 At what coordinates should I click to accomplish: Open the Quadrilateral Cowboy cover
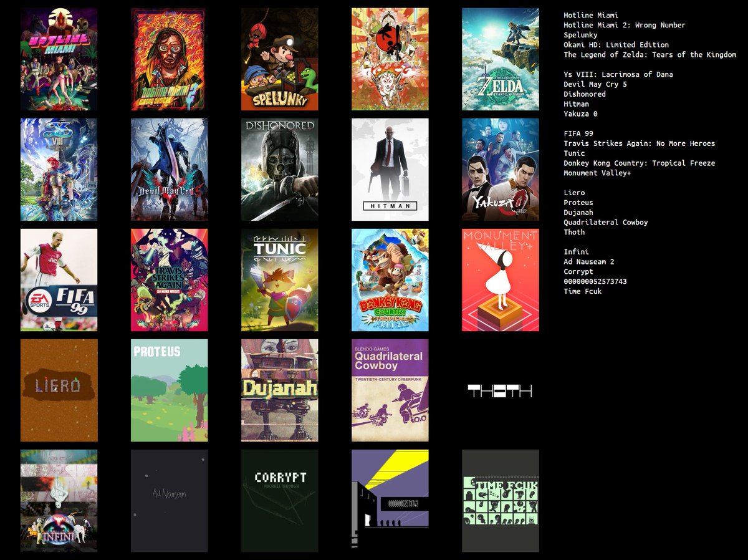pos(390,390)
